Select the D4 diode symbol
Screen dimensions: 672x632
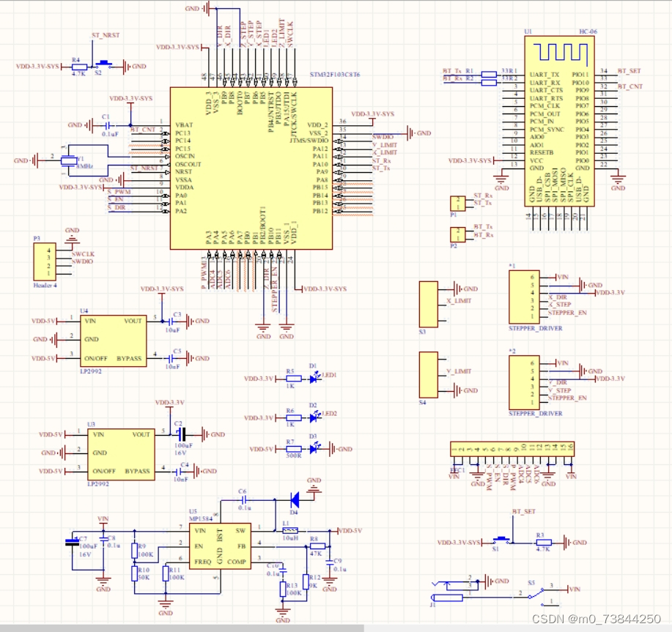tap(295, 499)
